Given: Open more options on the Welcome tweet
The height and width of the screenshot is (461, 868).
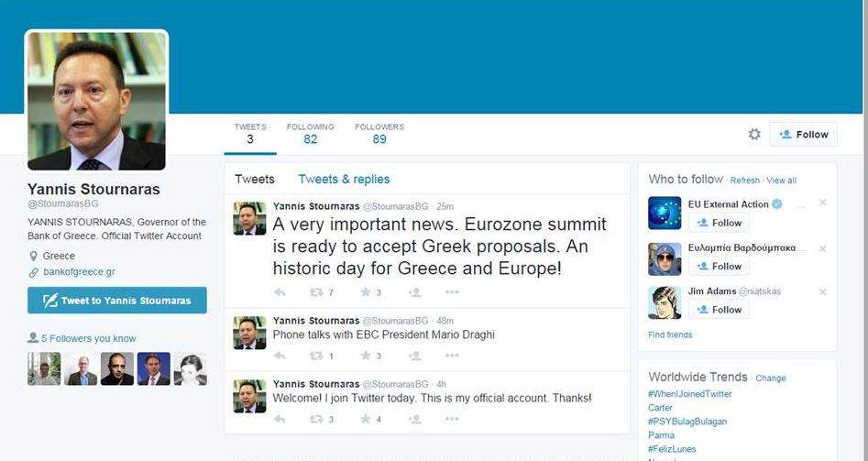Looking at the screenshot, I should click(451, 419).
